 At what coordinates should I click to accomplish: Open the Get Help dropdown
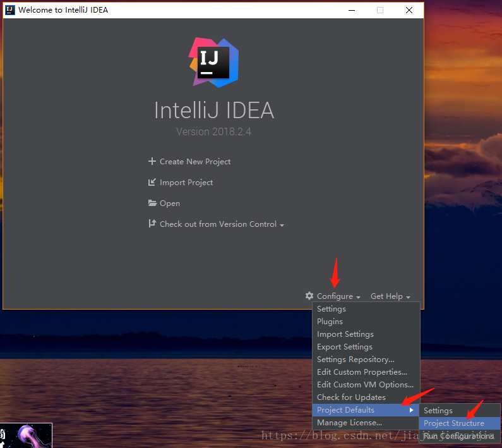coord(390,296)
